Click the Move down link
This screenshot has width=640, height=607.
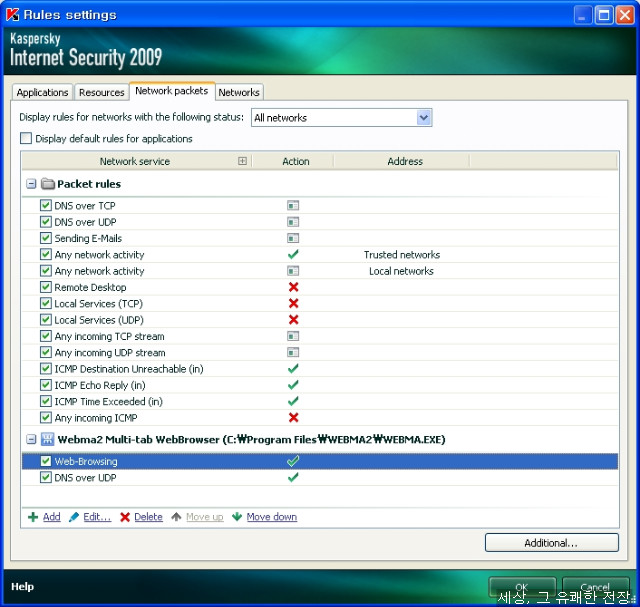pyautogui.click(x=272, y=517)
